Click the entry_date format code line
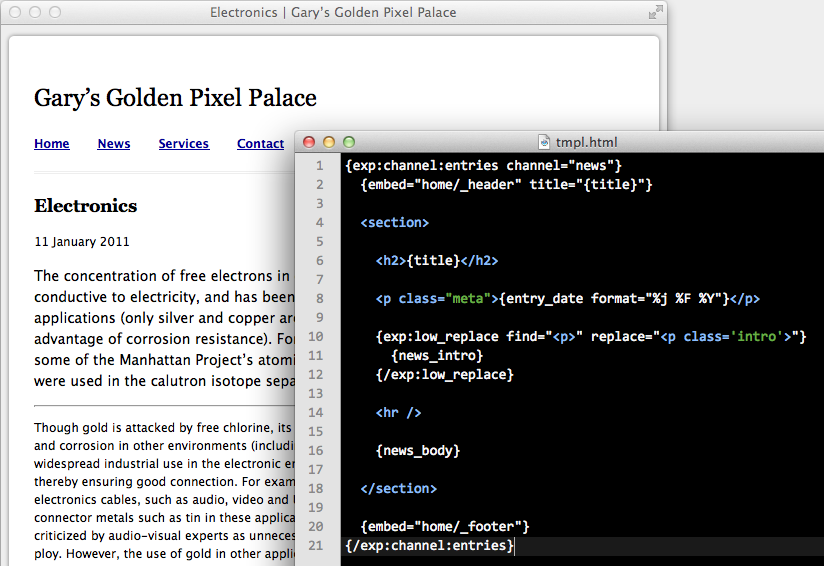The height and width of the screenshot is (566, 824). [x=568, y=299]
